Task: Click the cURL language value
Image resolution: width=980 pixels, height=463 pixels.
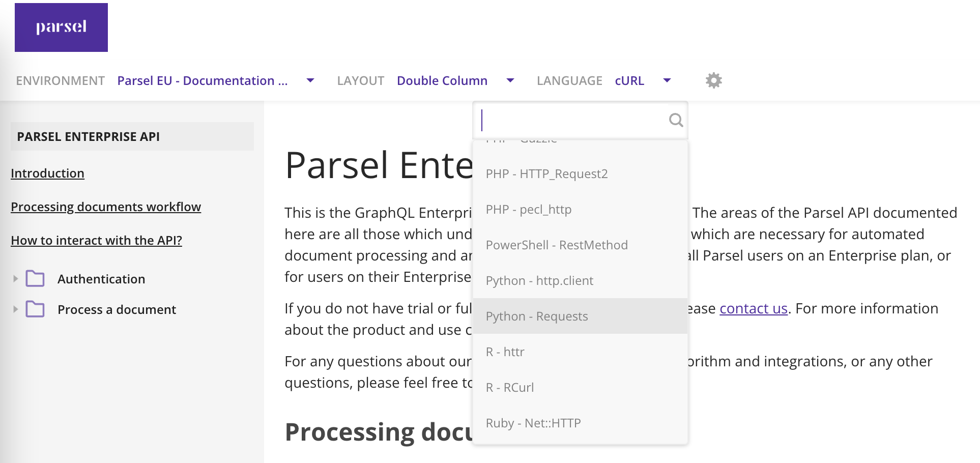Action: (x=629, y=80)
